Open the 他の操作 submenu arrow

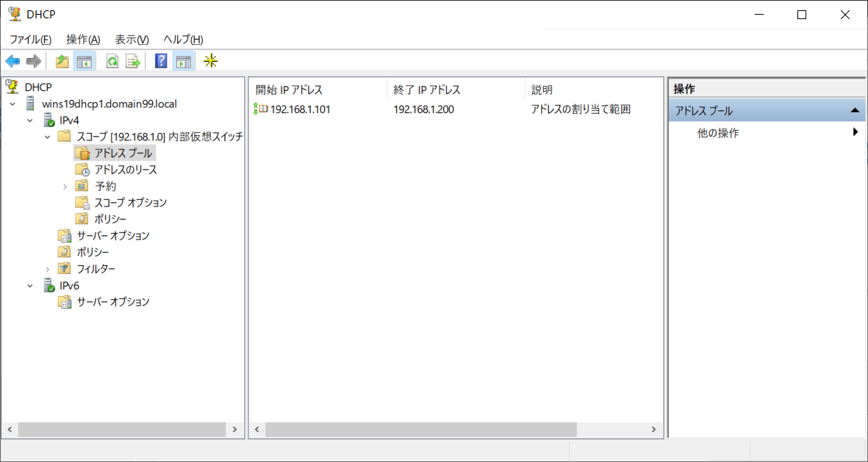click(856, 132)
